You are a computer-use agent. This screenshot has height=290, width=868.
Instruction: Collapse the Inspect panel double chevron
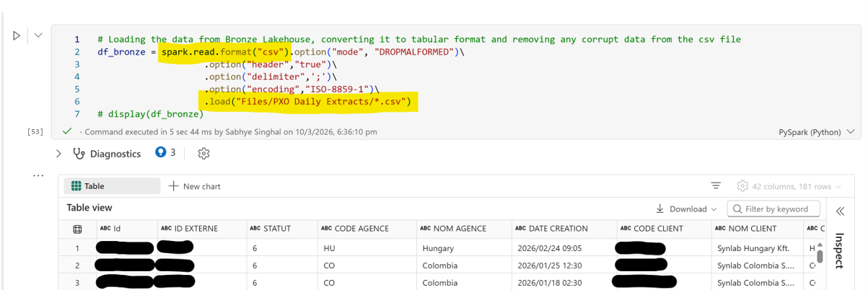coord(840,211)
